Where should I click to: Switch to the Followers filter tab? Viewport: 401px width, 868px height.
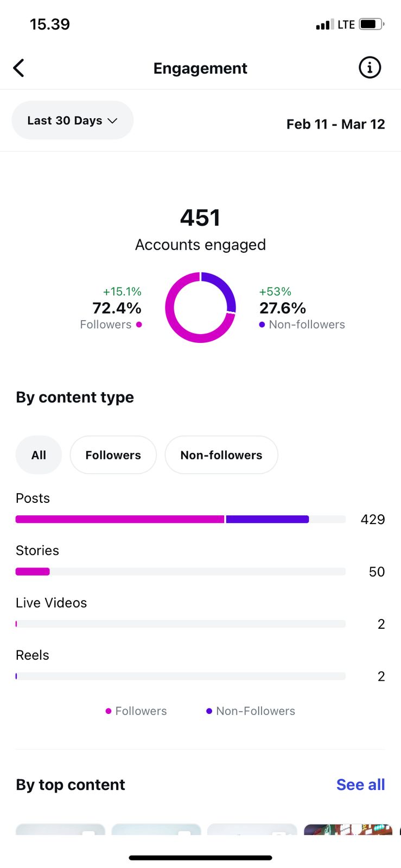(113, 455)
